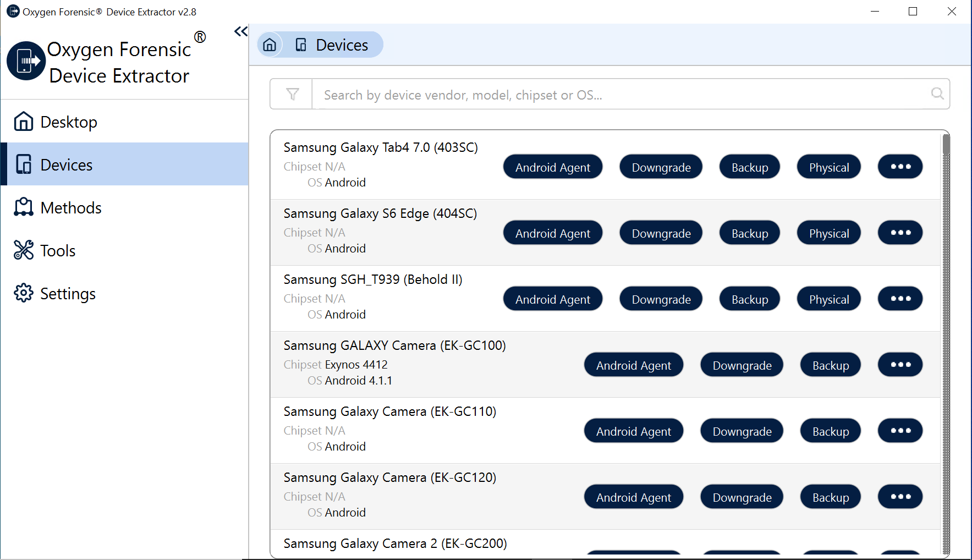972x560 pixels.
Task: Select device name Samsung Galaxy S6 Edge (404SC)
Action: pos(380,213)
